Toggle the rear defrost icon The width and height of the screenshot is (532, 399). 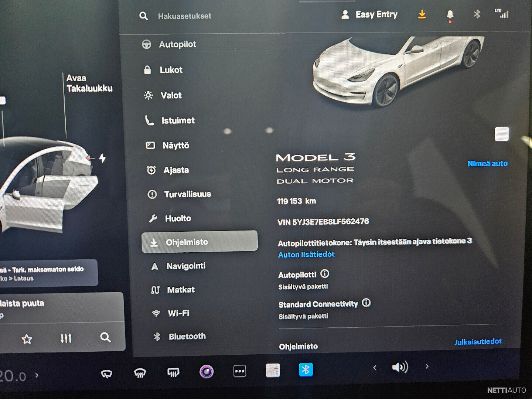(173, 372)
